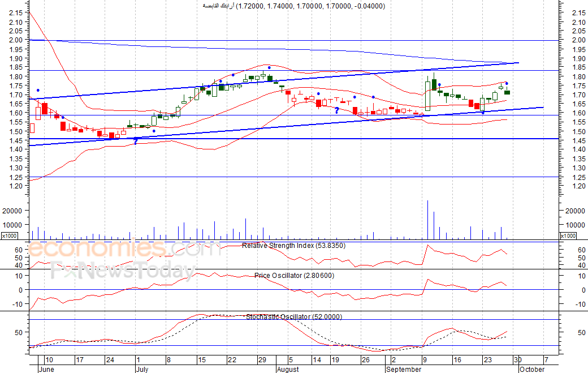Click date label 26 on time axis
This screenshot has width=588, height=373.
click(365, 360)
